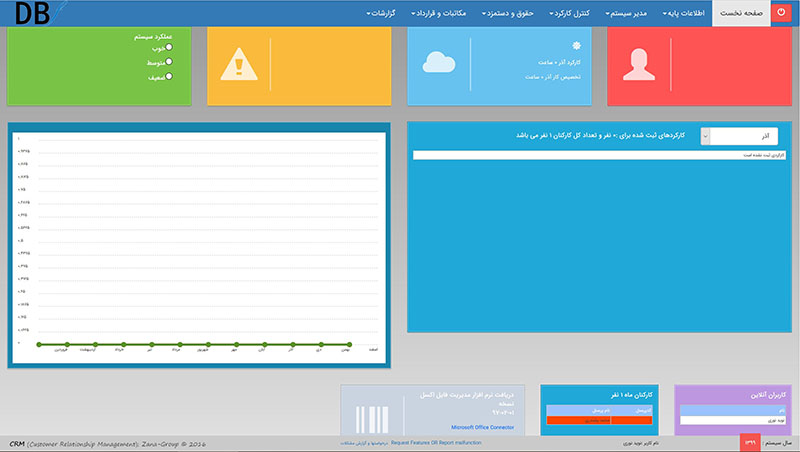Click the red year 1396 badge
Screen dimensions: 800x452
click(752, 442)
